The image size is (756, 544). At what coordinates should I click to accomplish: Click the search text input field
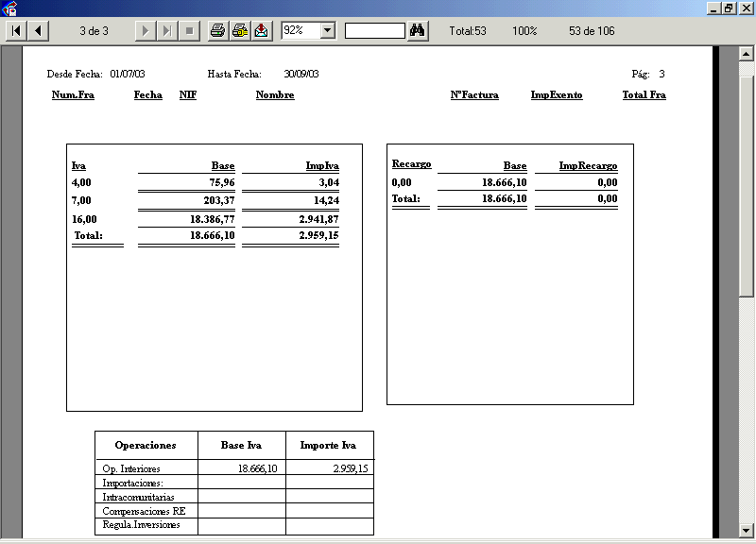coord(374,31)
